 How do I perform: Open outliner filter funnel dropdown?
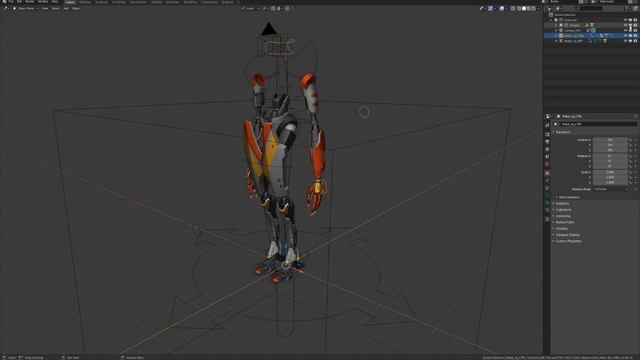tap(627, 8)
